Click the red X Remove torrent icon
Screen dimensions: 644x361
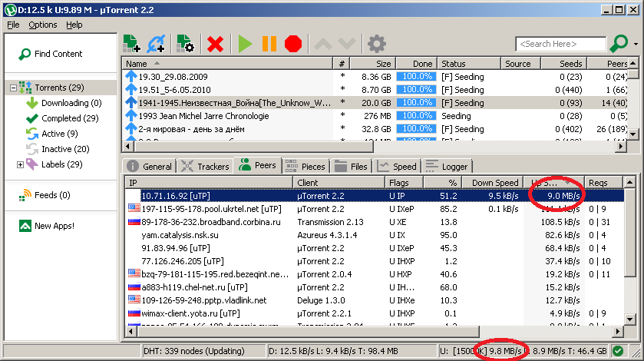[x=215, y=44]
